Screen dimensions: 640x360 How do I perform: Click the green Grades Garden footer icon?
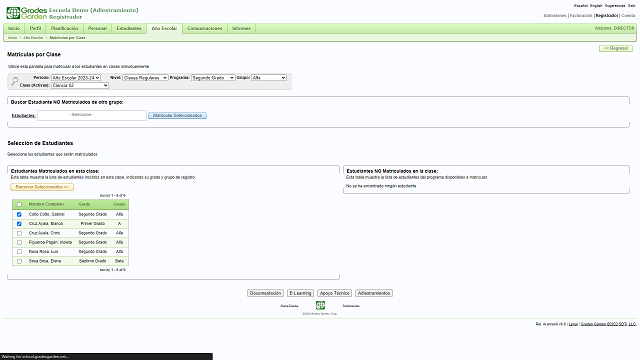320,305
